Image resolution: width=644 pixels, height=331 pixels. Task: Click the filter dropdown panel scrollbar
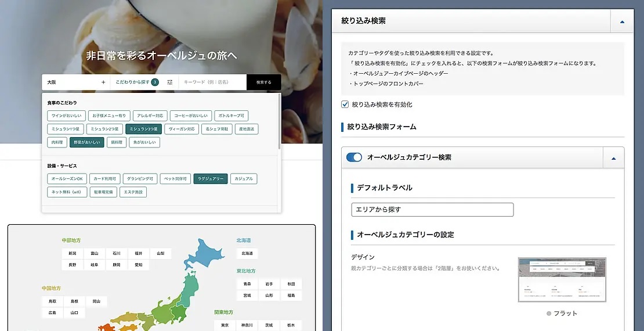point(280,122)
